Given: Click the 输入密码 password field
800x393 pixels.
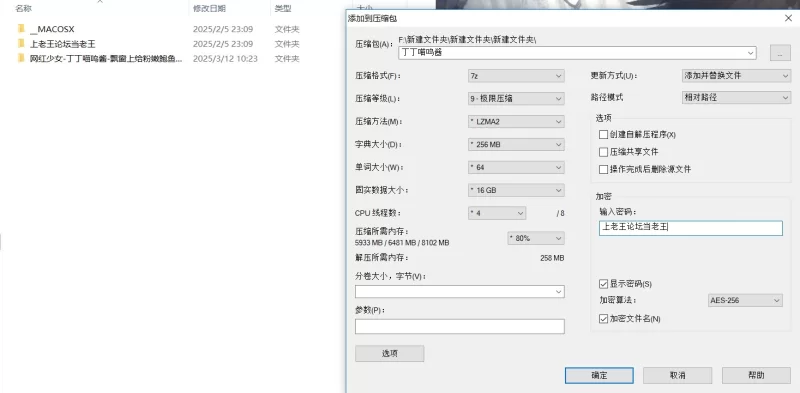Looking at the screenshot, I should [691, 228].
